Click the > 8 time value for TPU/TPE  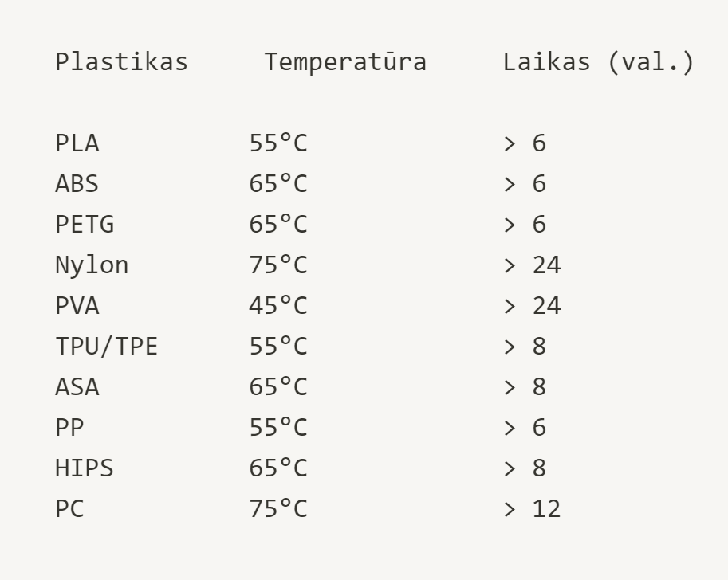click(x=525, y=347)
